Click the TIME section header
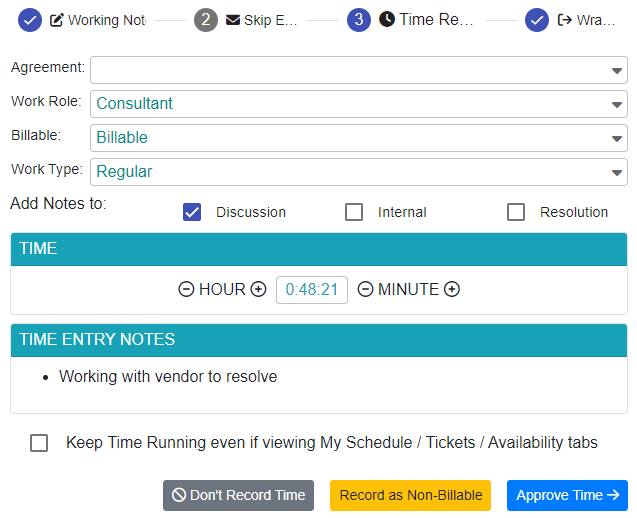The image size is (637, 518). coord(319,249)
